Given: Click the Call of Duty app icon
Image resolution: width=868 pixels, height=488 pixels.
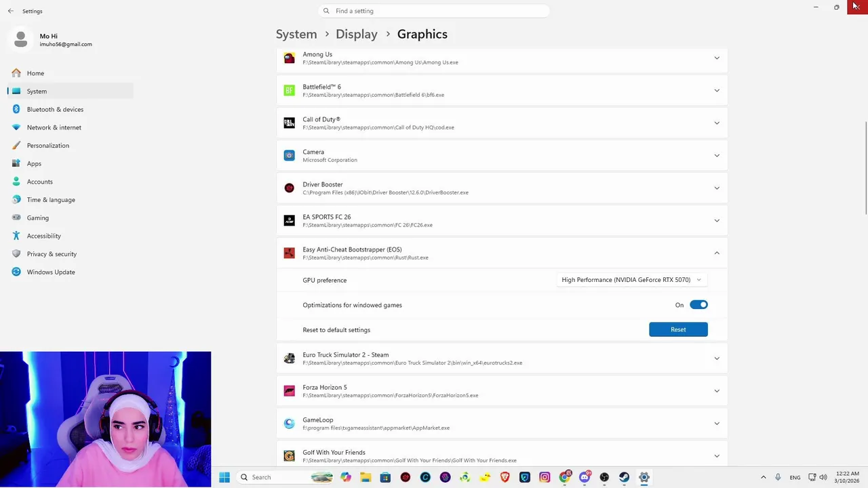Looking at the screenshot, I should click(290, 123).
